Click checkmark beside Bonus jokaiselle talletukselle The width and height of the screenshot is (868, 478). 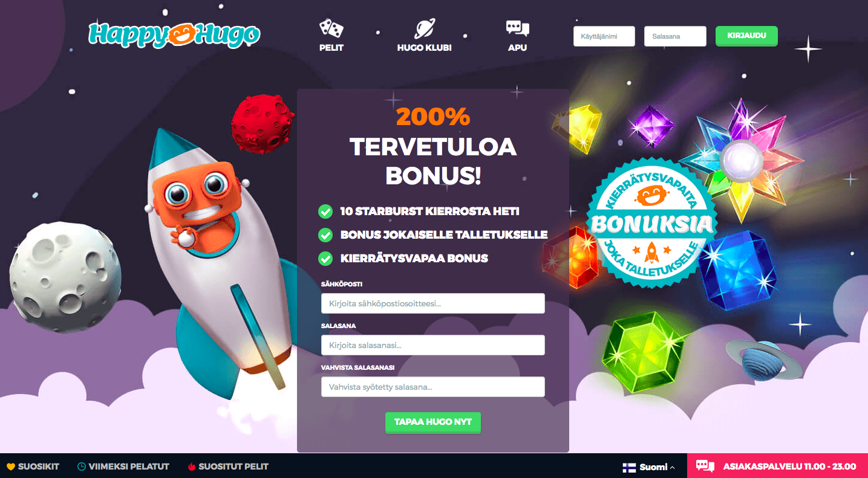(325, 235)
